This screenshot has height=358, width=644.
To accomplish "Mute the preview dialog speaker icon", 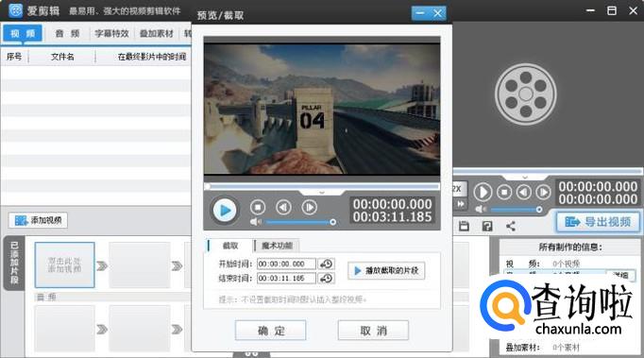I will 255,222.
